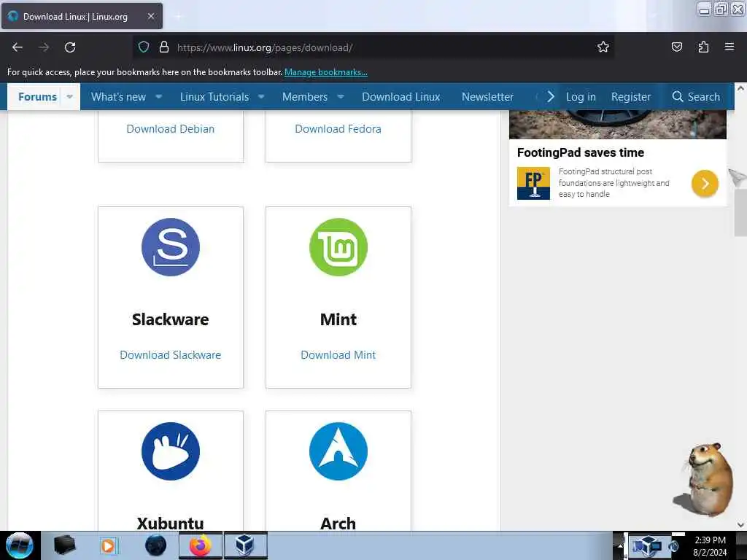This screenshot has width=747, height=560.
Task: Open the FootingPad saves time ad headline
Action: point(580,152)
